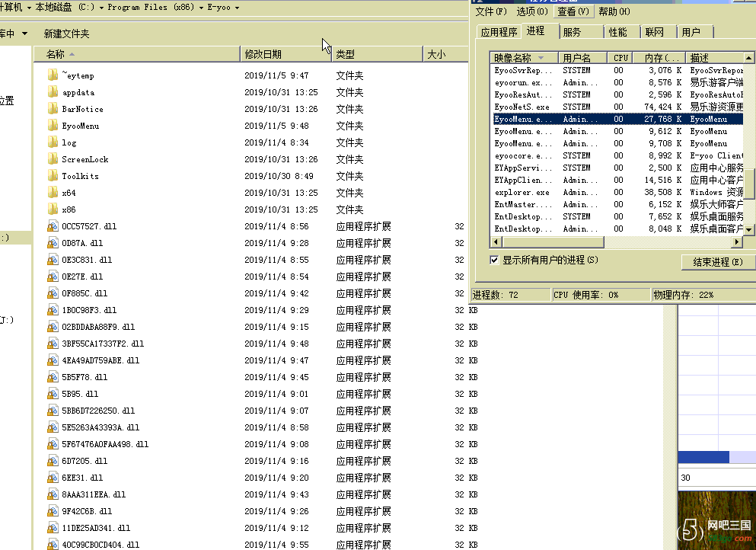This screenshot has width=756, height=550.
Task: Click horizontal scrollbar left arrow in process list
Action: [496, 241]
